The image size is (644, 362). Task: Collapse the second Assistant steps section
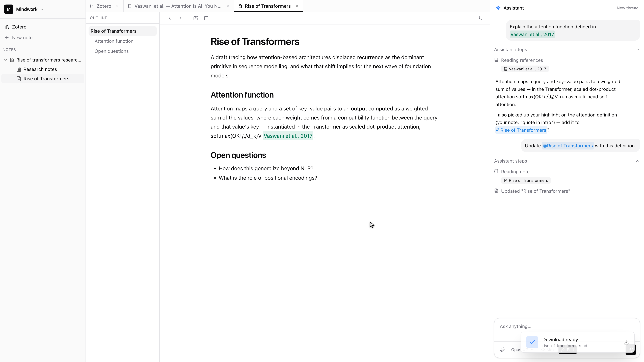click(637, 161)
